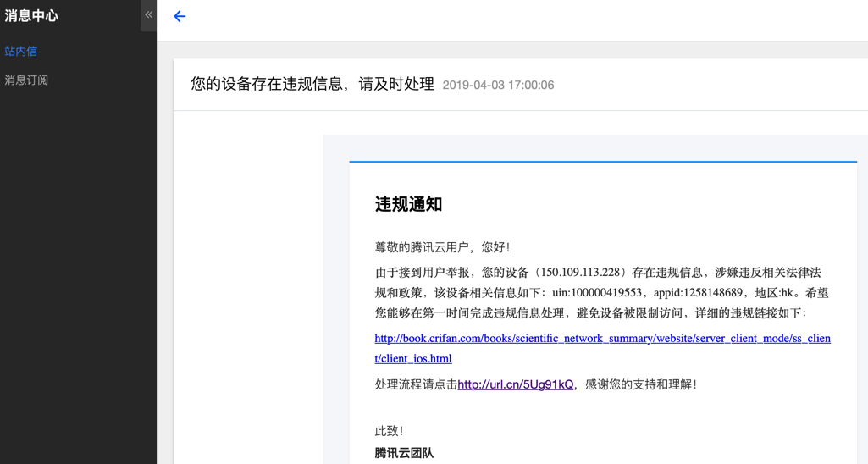Collapse the sidebar with the double-chevron icon
This screenshot has height=464, width=868.
tap(148, 15)
